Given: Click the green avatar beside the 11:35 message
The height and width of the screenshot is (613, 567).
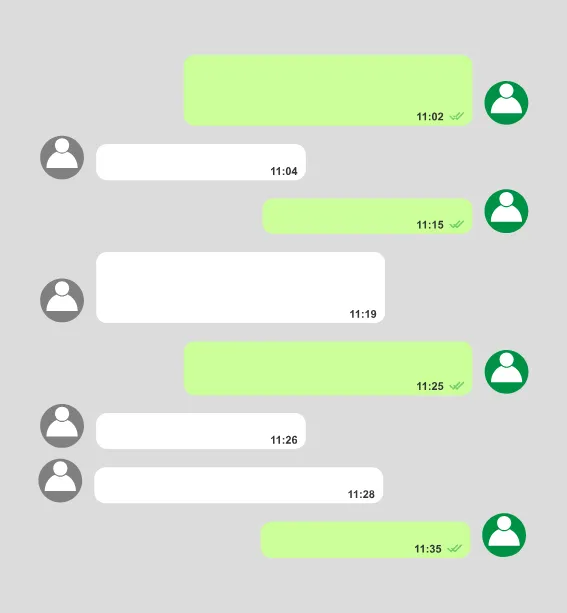Looking at the screenshot, I should coord(504,535).
